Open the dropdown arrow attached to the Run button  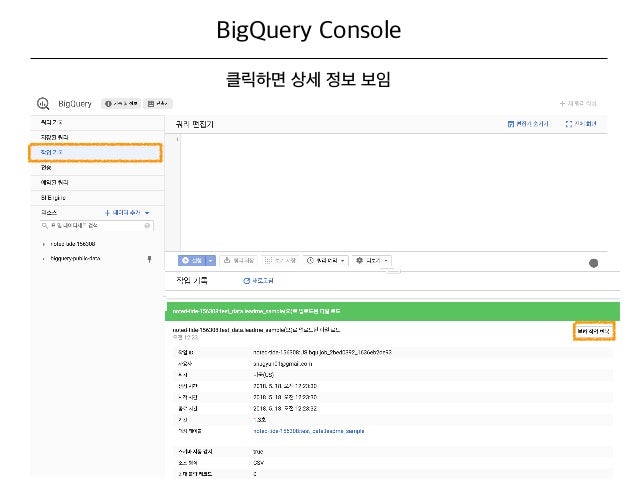pyautogui.click(x=211, y=260)
